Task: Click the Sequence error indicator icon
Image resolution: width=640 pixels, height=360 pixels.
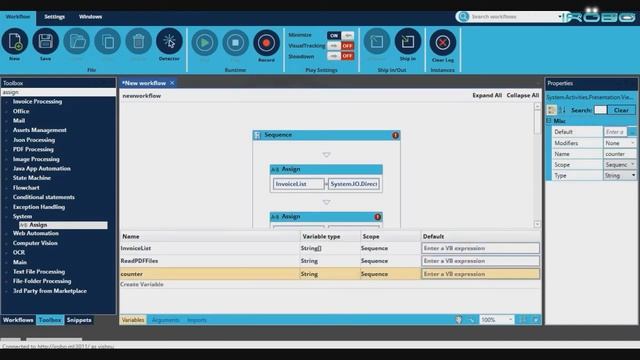Action: [x=395, y=135]
